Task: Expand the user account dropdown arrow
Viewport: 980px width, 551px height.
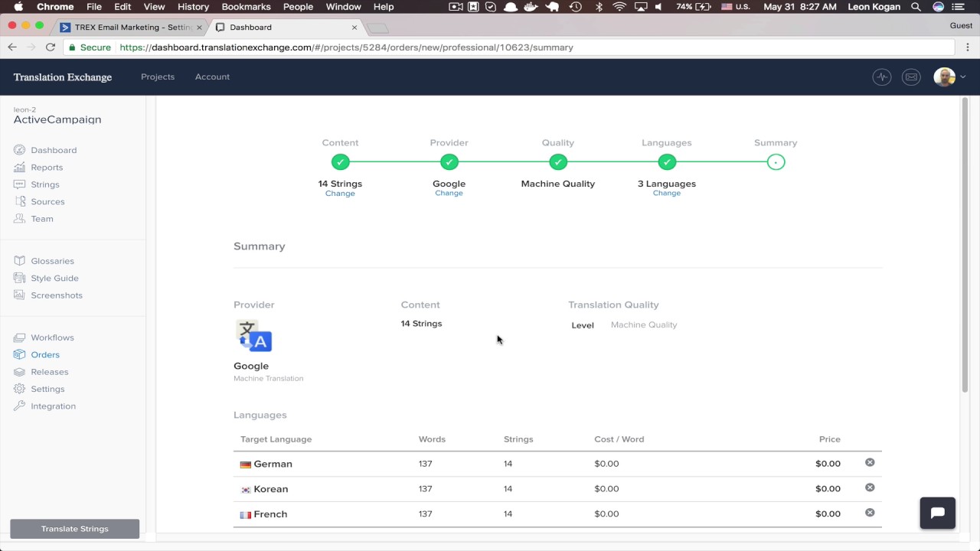Action: [x=962, y=77]
